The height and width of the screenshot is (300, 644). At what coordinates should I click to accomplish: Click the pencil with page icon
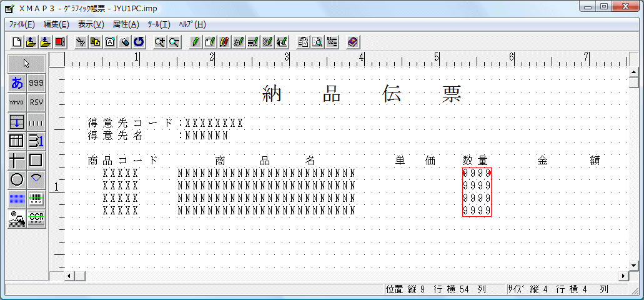click(x=210, y=42)
